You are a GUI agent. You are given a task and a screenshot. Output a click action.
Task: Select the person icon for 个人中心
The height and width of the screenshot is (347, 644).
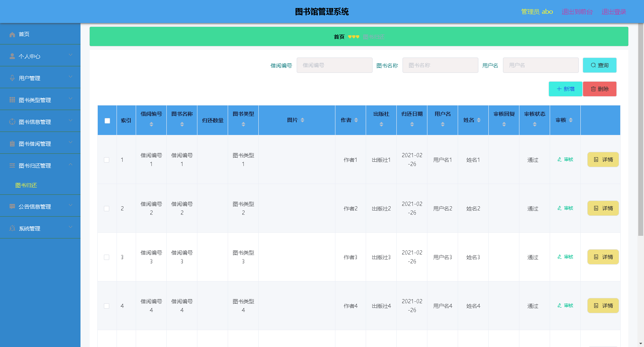pyautogui.click(x=12, y=56)
